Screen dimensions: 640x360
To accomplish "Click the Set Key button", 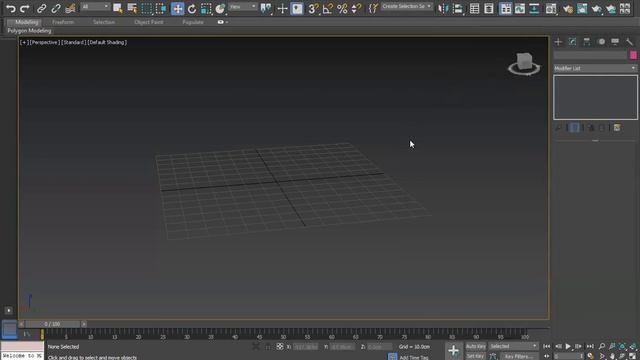I will pos(476,356).
